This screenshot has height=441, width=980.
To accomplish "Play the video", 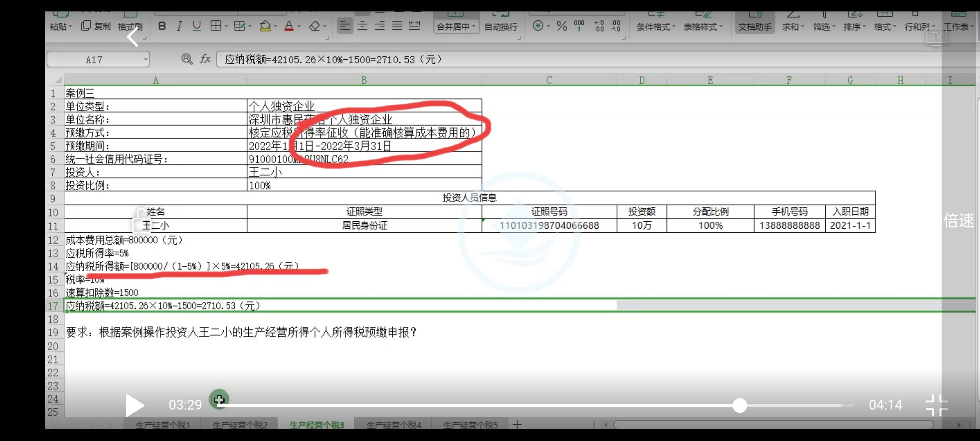I will (x=135, y=405).
